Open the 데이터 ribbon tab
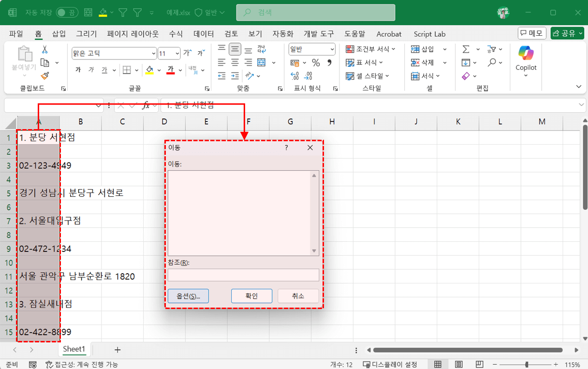Viewport: 588px width, 369px height. [x=204, y=34]
